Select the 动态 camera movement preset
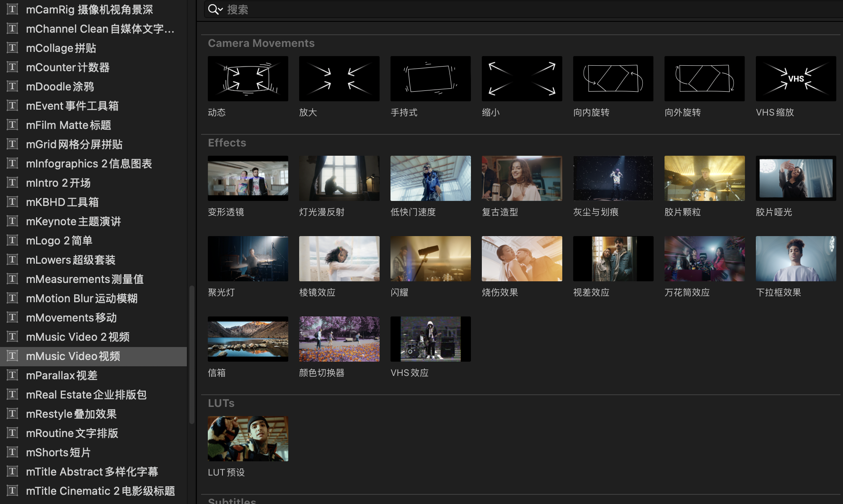The width and height of the screenshot is (843, 504). point(248,79)
